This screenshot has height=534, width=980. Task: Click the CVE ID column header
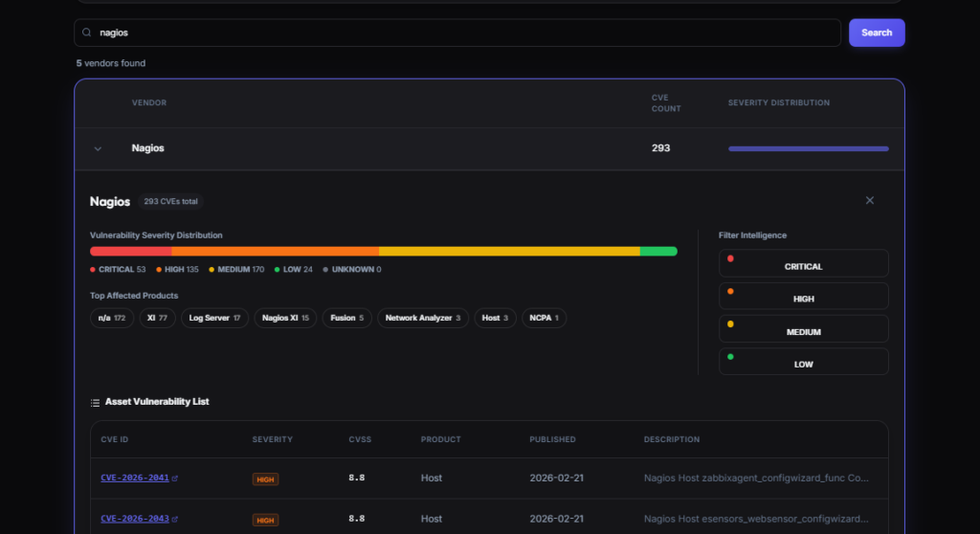(115, 439)
